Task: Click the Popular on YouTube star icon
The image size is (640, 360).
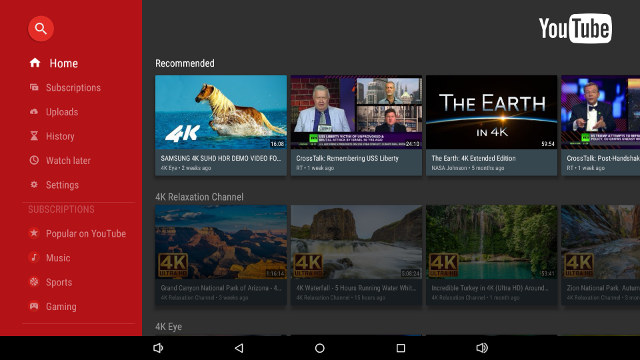Action: (x=34, y=233)
